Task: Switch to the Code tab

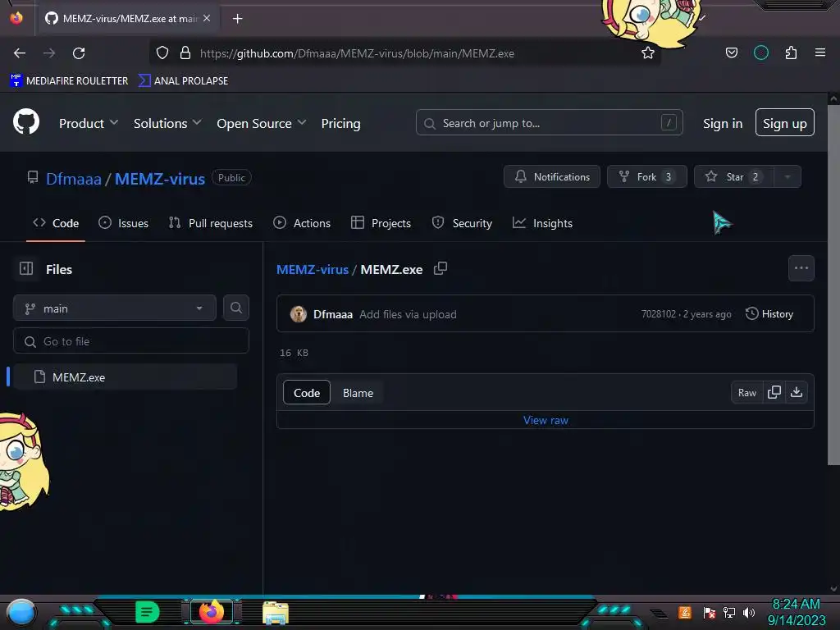Action: point(56,223)
